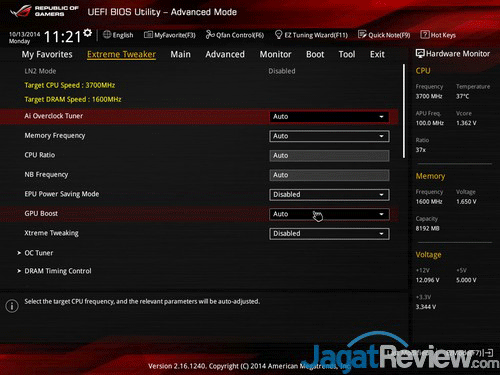The width and height of the screenshot is (500, 375).
Task: Open the My Favorites tab
Action: [47, 54]
